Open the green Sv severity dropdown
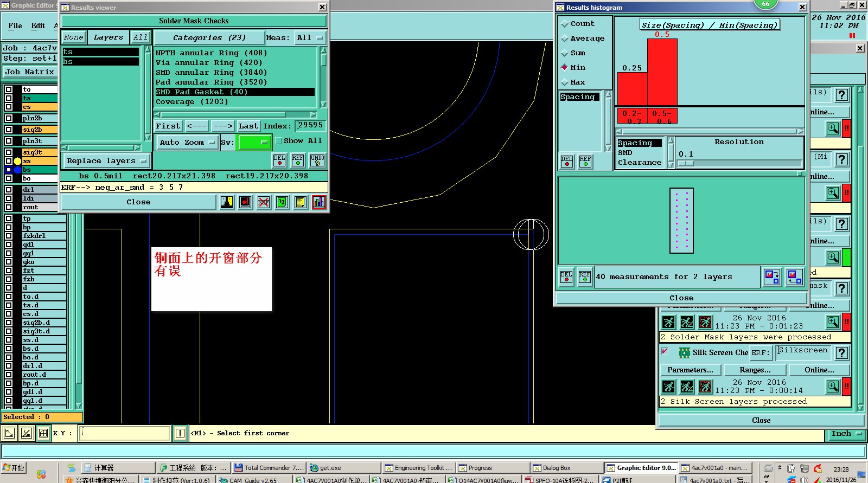The image size is (868, 483). click(x=254, y=143)
